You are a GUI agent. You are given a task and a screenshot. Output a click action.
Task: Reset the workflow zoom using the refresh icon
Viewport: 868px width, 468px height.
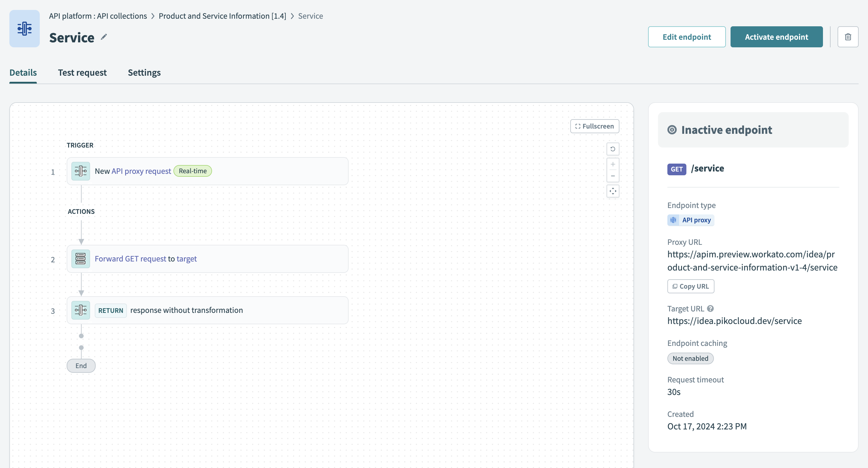click(x=613, y=149)
